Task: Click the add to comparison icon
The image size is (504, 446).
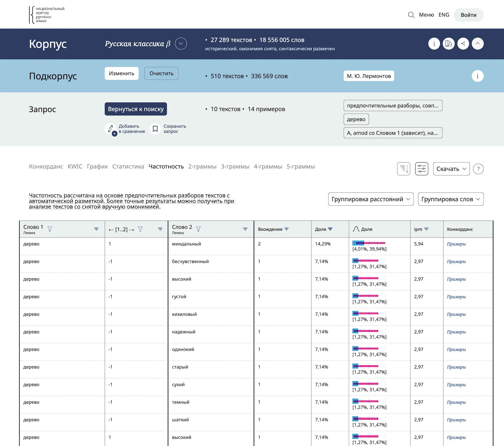Action: (111, 129)
